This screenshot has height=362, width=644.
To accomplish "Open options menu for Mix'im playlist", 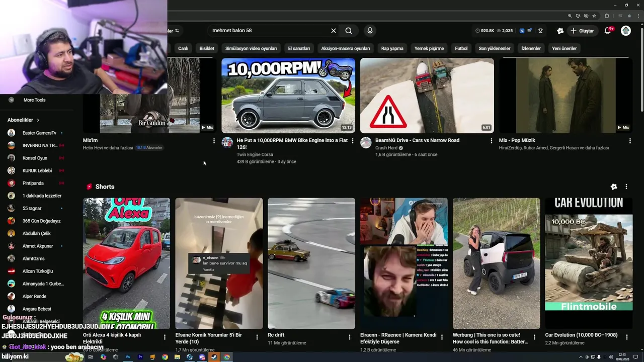I will pos(214,141).
